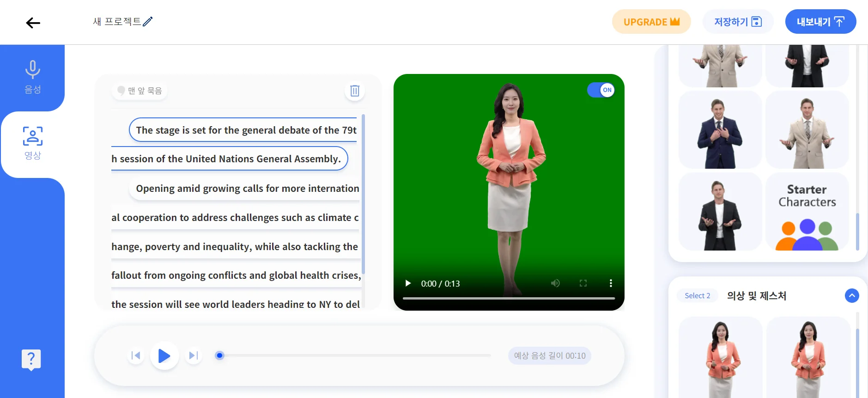Enter fullscreen on the video preview
868x398 pixels.
point(583,283)
